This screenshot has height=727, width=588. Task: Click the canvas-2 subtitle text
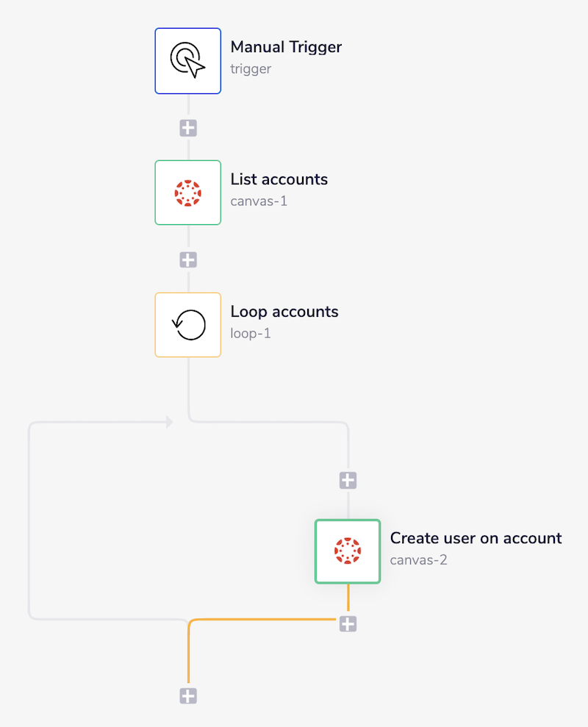tap(418, 559)
